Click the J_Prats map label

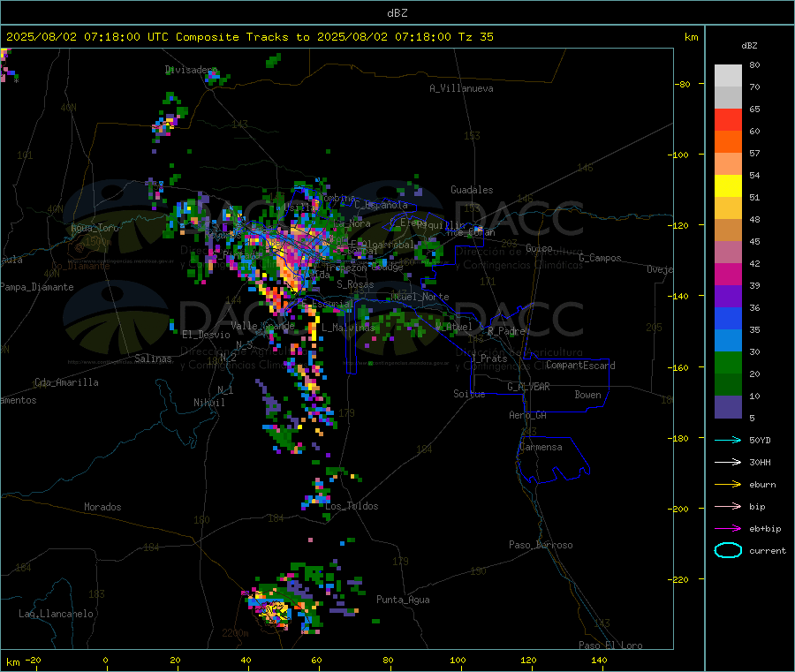tap(488, 358)
